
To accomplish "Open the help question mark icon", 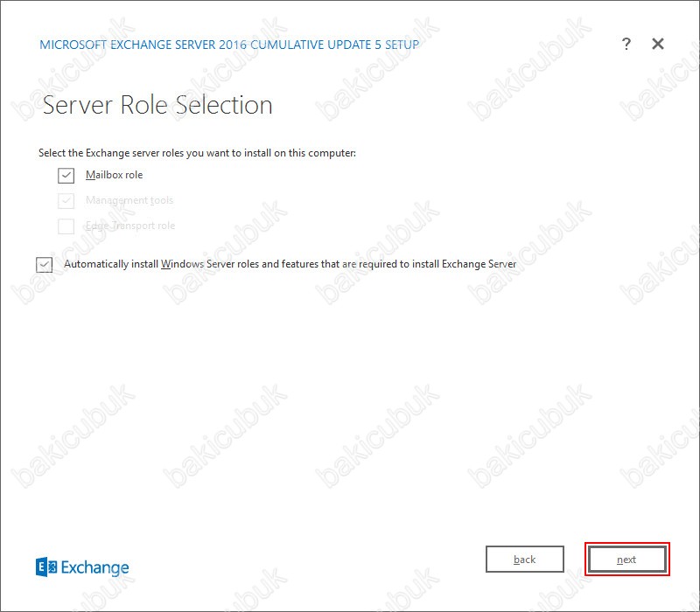I will click(x=626, y=44).
